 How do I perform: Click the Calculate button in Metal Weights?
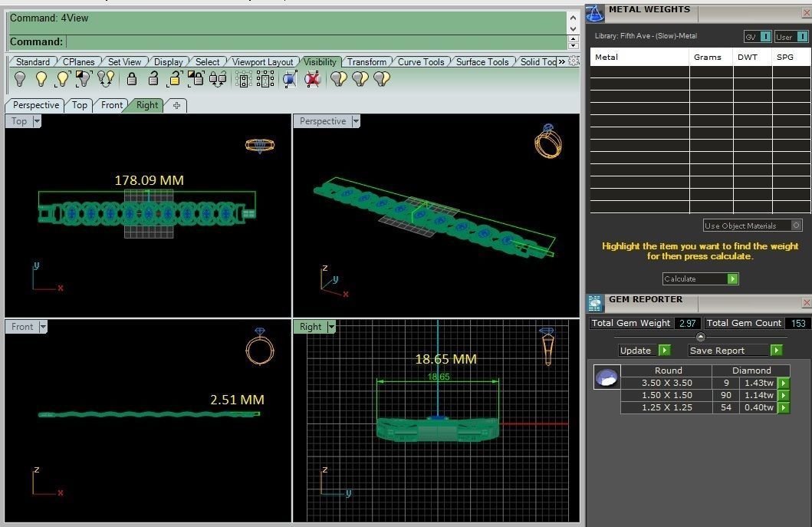tap(700, 278)
